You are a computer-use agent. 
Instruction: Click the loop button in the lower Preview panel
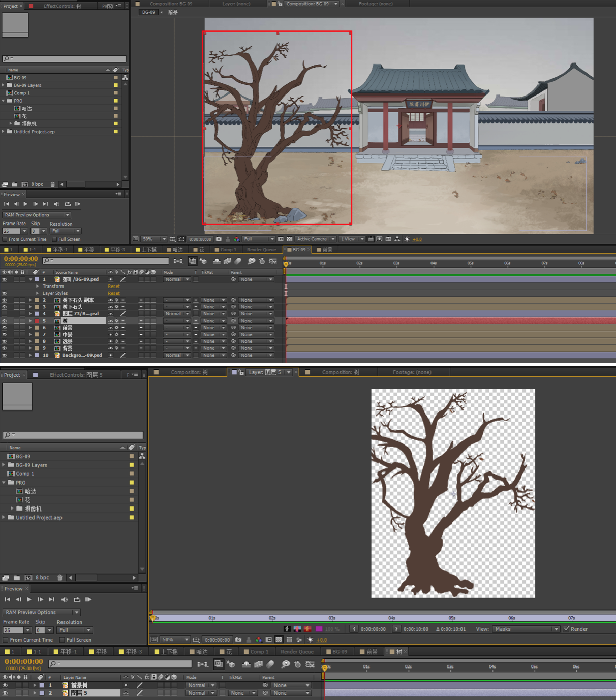tap(77, 600)
